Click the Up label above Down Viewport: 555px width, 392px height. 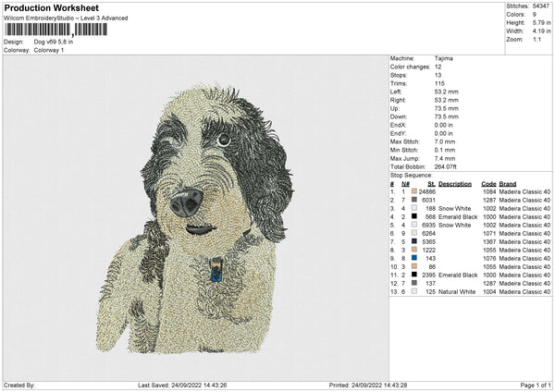(394, 108)
